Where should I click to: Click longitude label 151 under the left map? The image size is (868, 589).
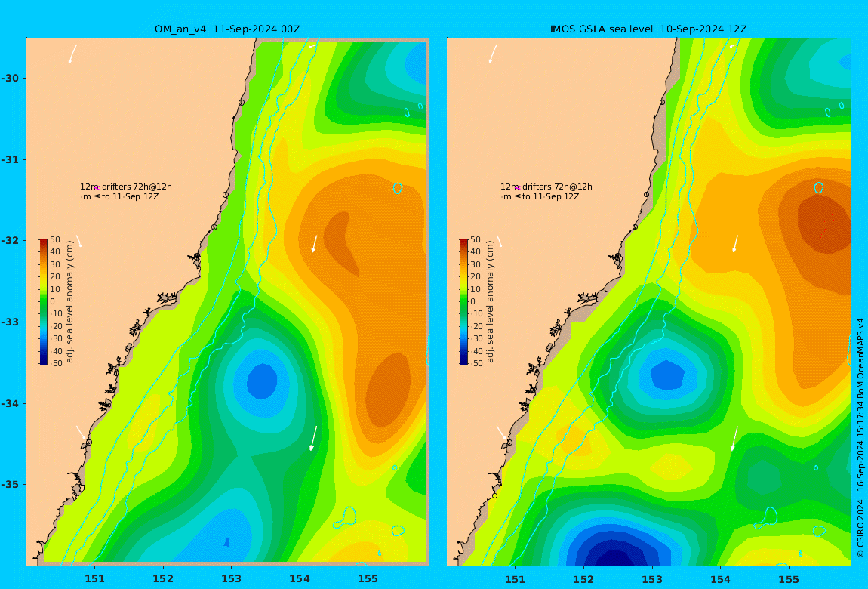coord(94,579)
